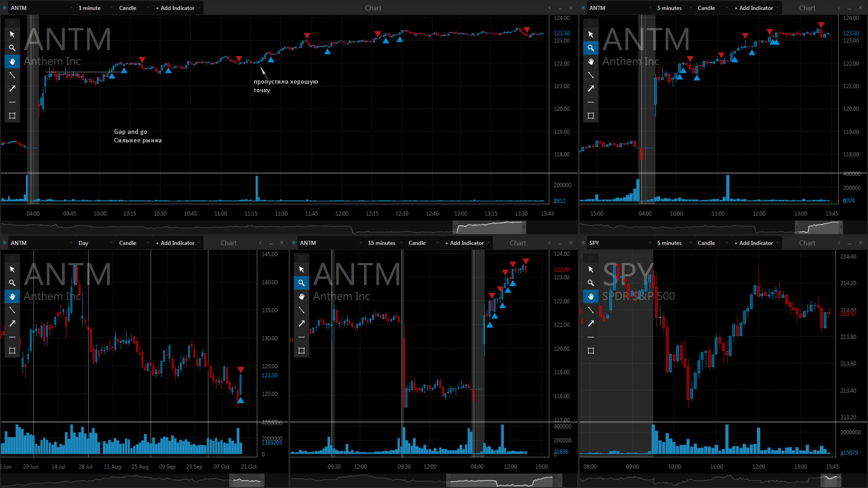Toggle the link circle beside ANTM in the top-right 5 minutes chart

coord(583,8)
